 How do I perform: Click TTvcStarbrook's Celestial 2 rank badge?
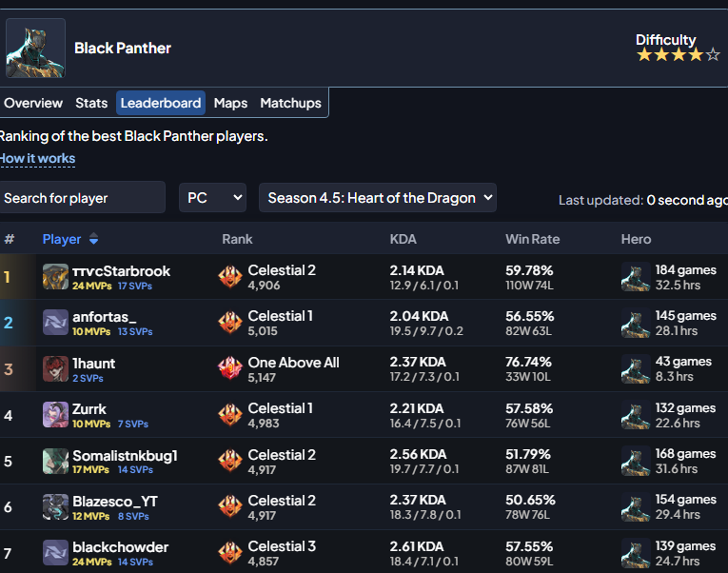230,277
